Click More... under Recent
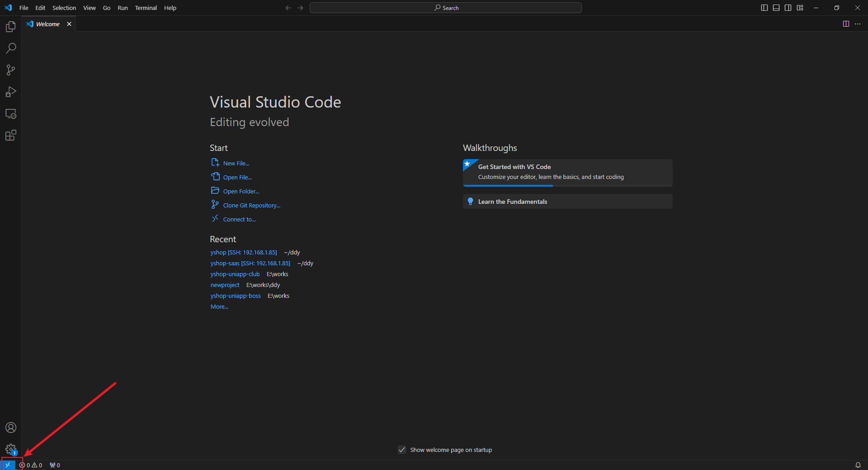868x470 pixels. 219,307
